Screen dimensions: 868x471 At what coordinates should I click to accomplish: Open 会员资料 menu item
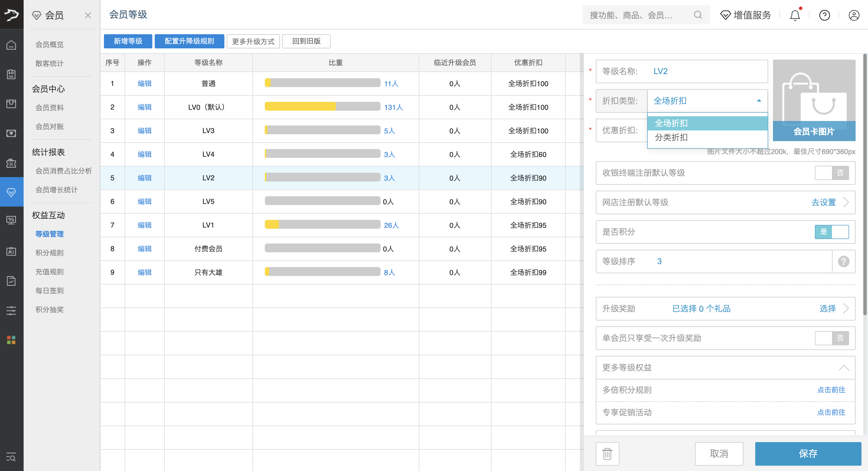(x=50, y=108)
